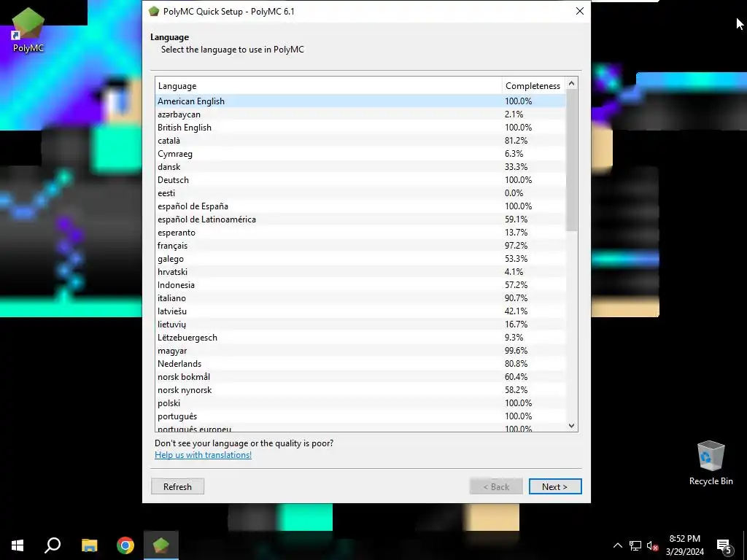Select the español de Latinoamérica row

360,219
